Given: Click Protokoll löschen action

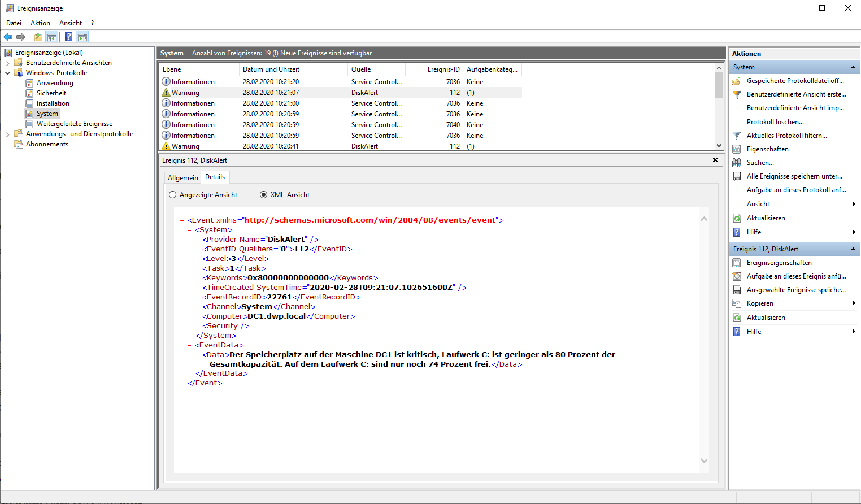Looking at the screenshot, I should pyautogui.click(x=775, y=122).
